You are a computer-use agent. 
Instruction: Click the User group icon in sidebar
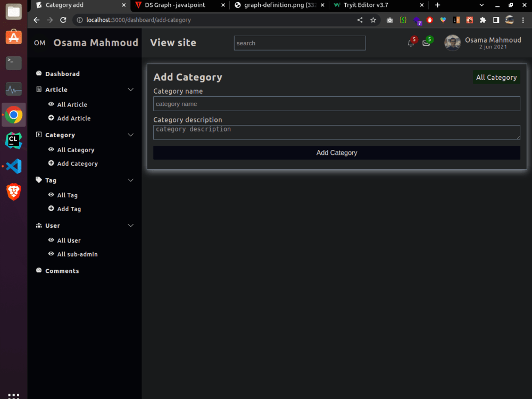tap(39, 225)
